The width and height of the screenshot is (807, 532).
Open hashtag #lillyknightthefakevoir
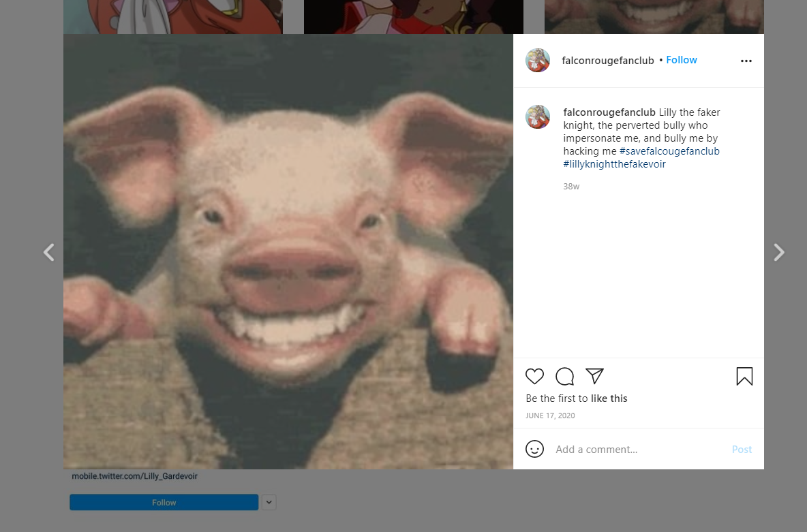click(615, 164)
